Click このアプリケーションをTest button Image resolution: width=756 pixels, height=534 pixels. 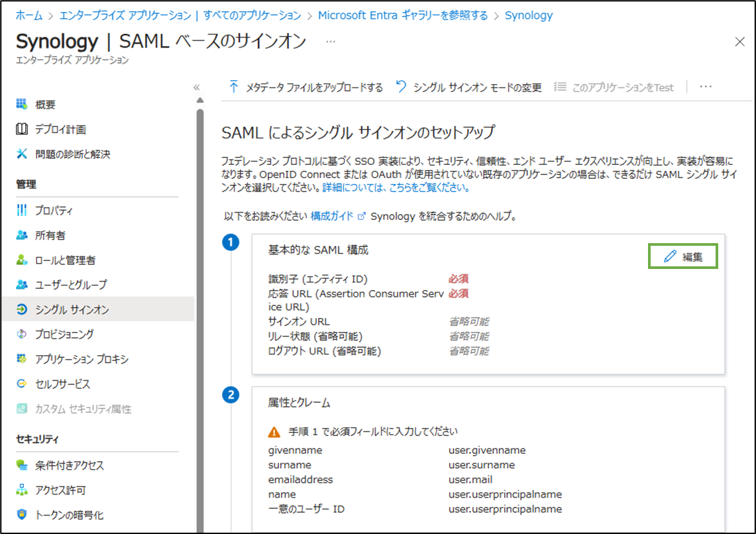(614, 87)
